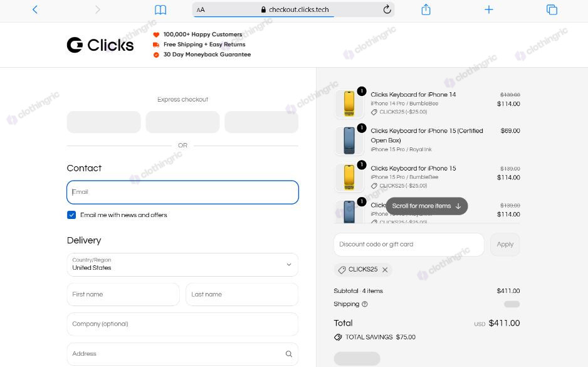This screenshot has height=367, width=588.
Task: Focus the Discount code or gift card field
Action: pos(409,244)
